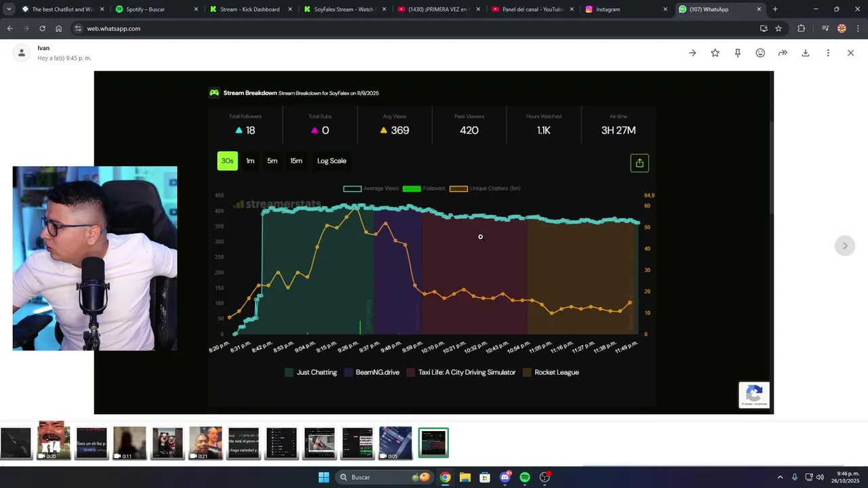Reload the WhatsApp page
The height and width of the screenshot is (488, 868).
(42, 28)
